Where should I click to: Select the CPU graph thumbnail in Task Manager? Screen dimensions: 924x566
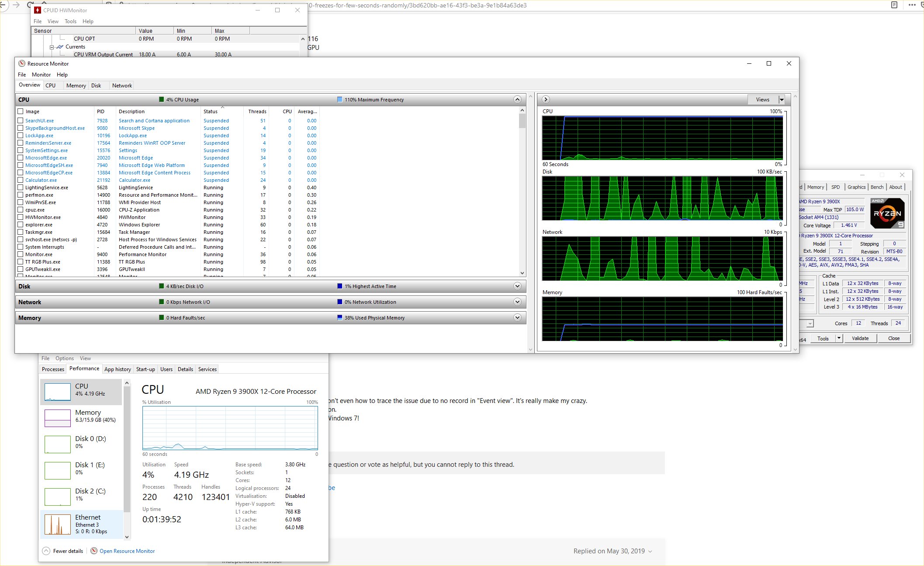[58, 392]
